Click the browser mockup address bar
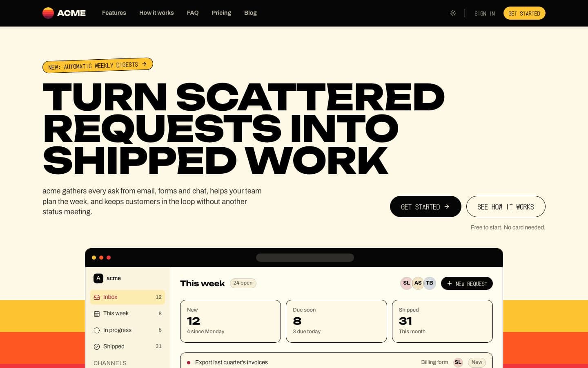The height and width of the screenshot is (368, 588). point(305,258)
